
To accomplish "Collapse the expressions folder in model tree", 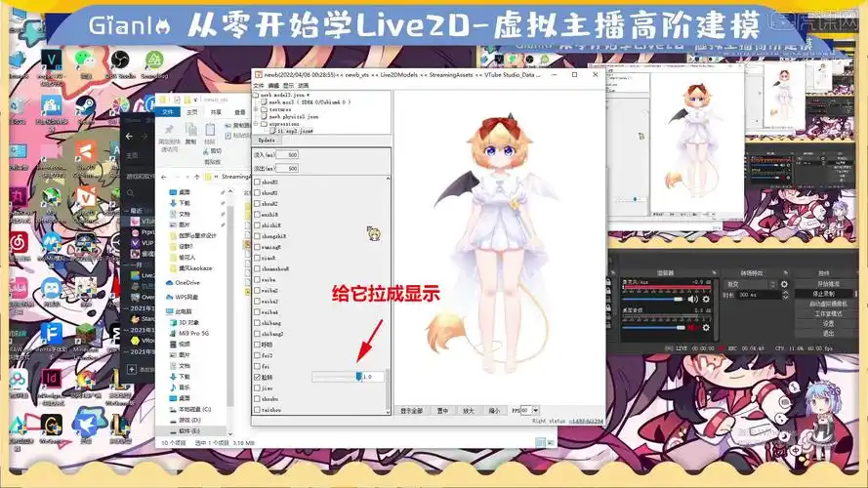I will click(x=257, y=124).
